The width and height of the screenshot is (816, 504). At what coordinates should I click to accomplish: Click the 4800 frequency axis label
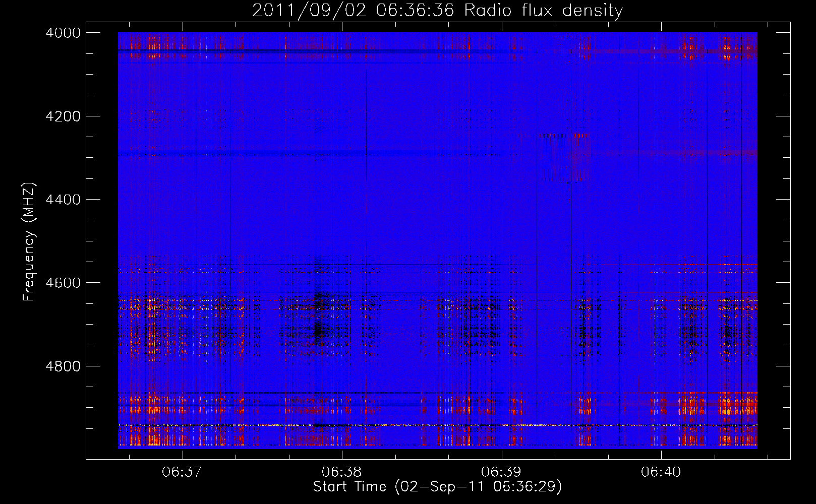coord(63,366)
